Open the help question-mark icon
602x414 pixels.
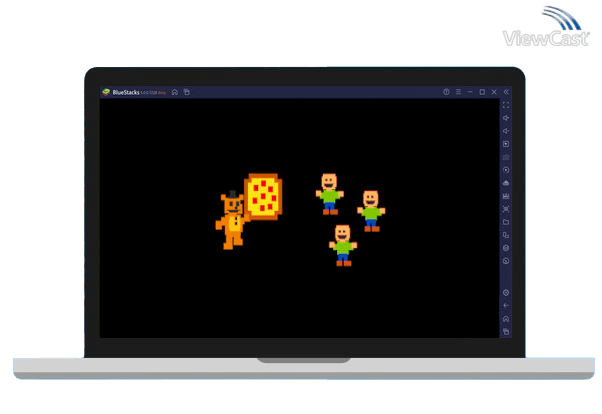click(x=446, y=92)
